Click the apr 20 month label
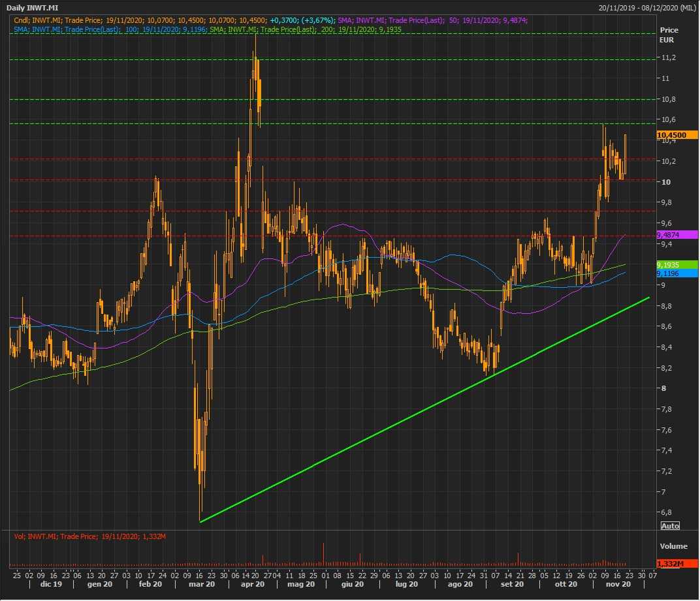Viewport: 700px width, 601px height. (252, 585)
